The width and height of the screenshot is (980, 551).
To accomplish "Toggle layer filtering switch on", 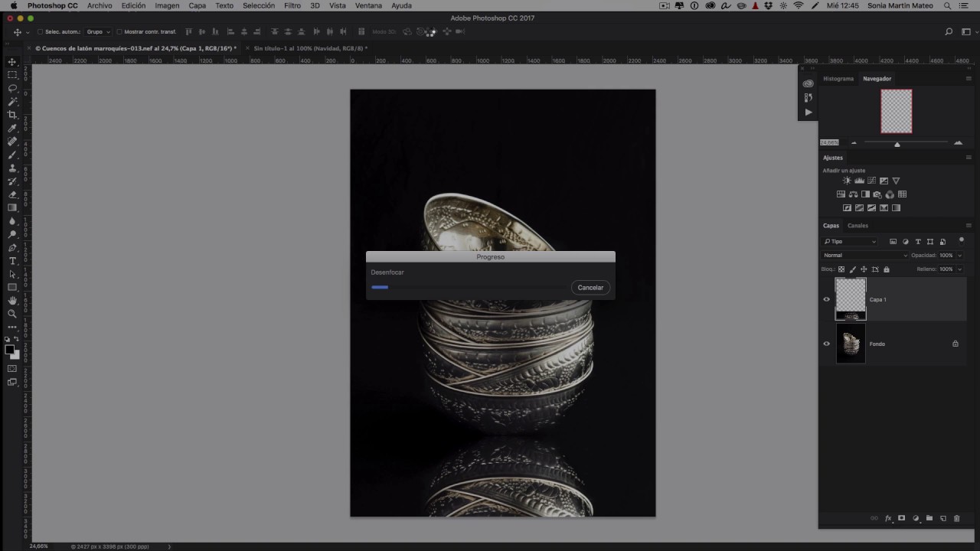I will pos(962,240).
